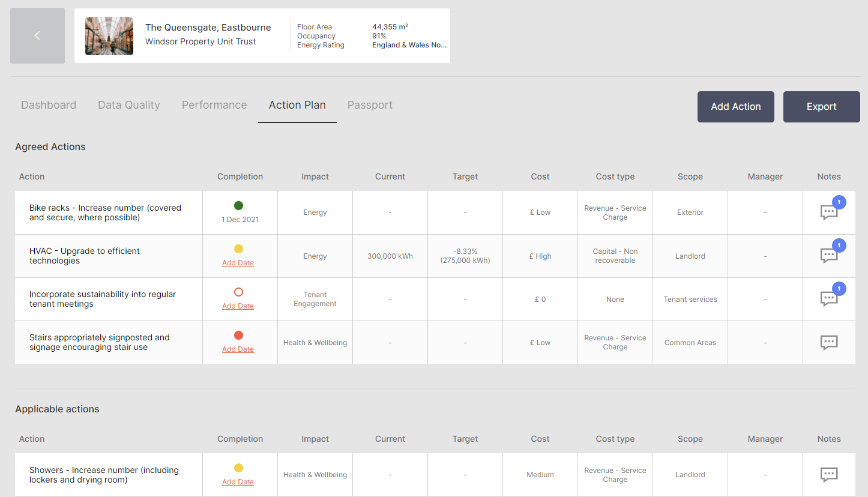The height and width of the screenshot is (497, 868).
Task: Click green completion dot for Bike racks
Action: 240,205
